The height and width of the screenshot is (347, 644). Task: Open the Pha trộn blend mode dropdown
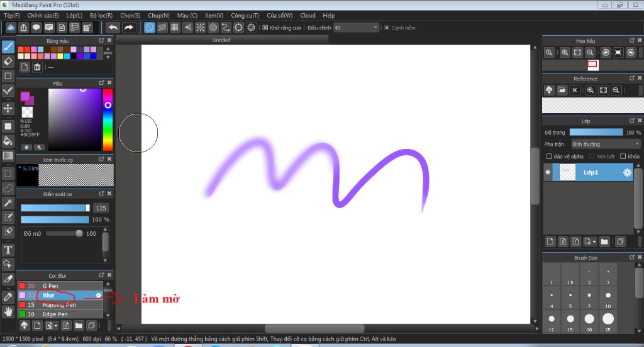[606, 144]
